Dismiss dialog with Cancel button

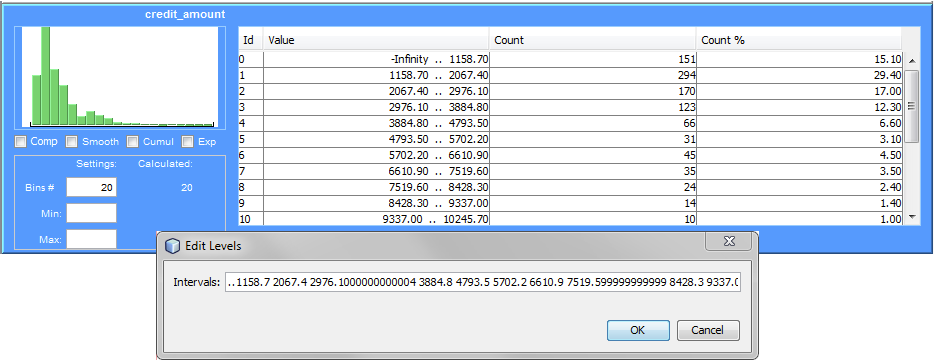(708, 330)
